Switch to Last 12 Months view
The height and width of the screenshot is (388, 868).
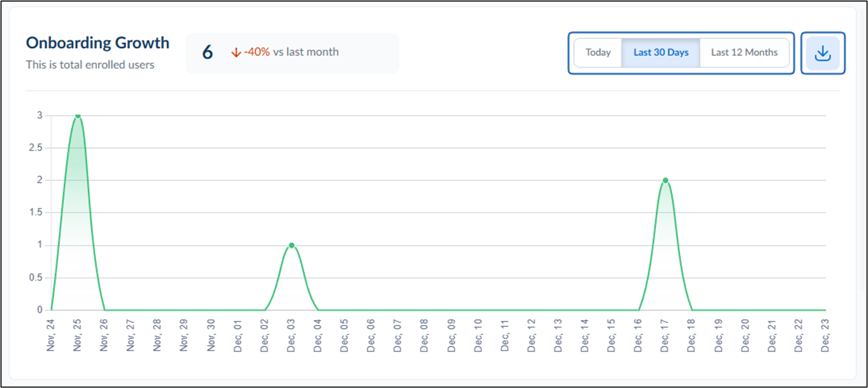pos(744,52)
